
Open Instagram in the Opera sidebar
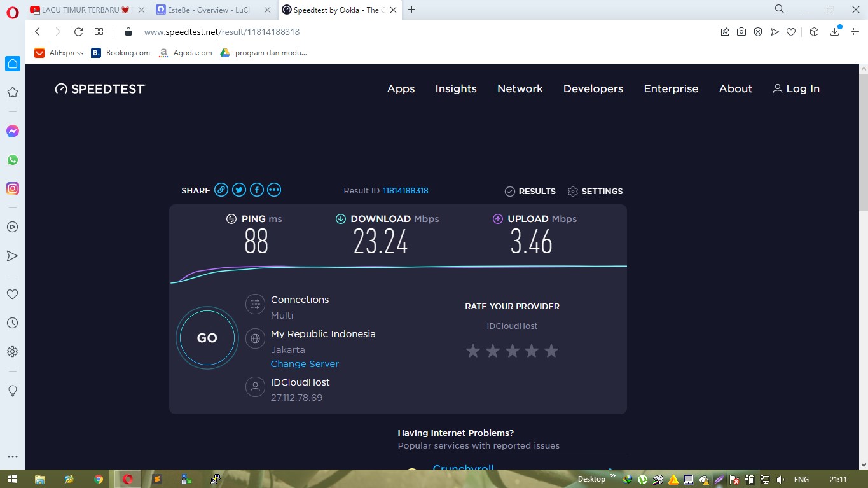(12, 188)
